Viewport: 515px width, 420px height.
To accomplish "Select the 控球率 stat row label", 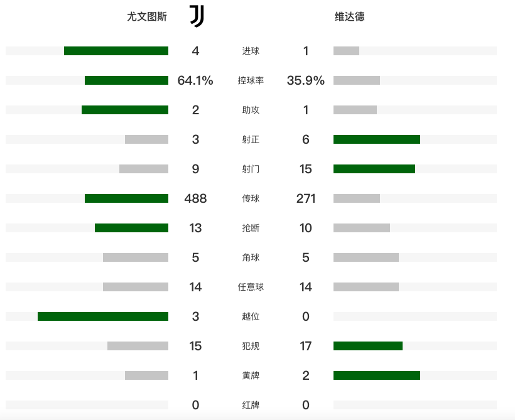I will [x=251, y=80].
